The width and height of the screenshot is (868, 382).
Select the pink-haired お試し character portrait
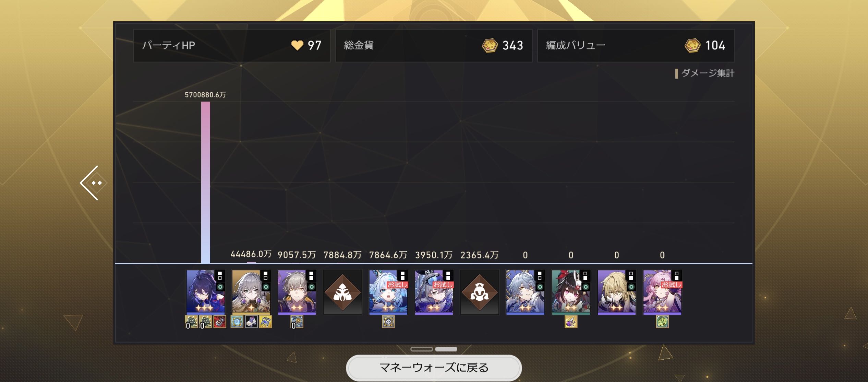[662, 292]
